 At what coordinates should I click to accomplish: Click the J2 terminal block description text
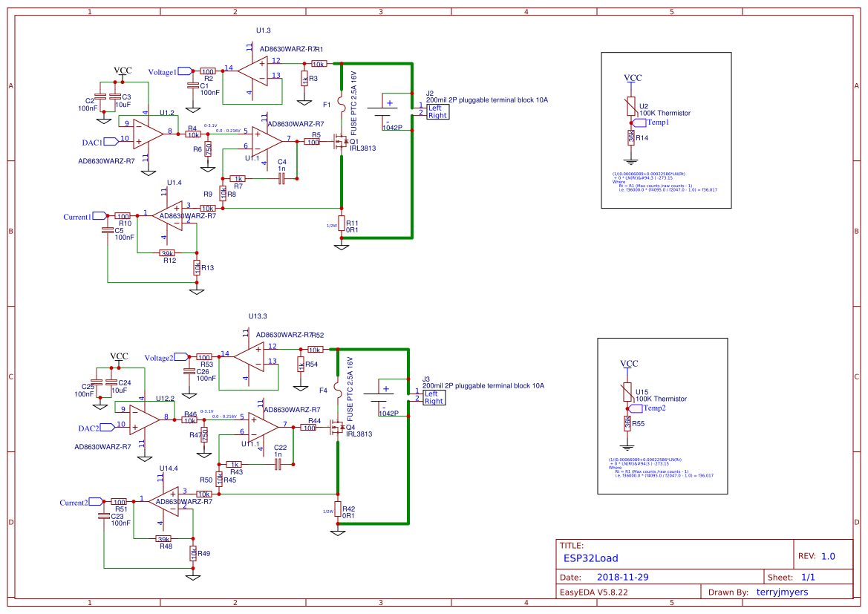click(x=487, y=100)
